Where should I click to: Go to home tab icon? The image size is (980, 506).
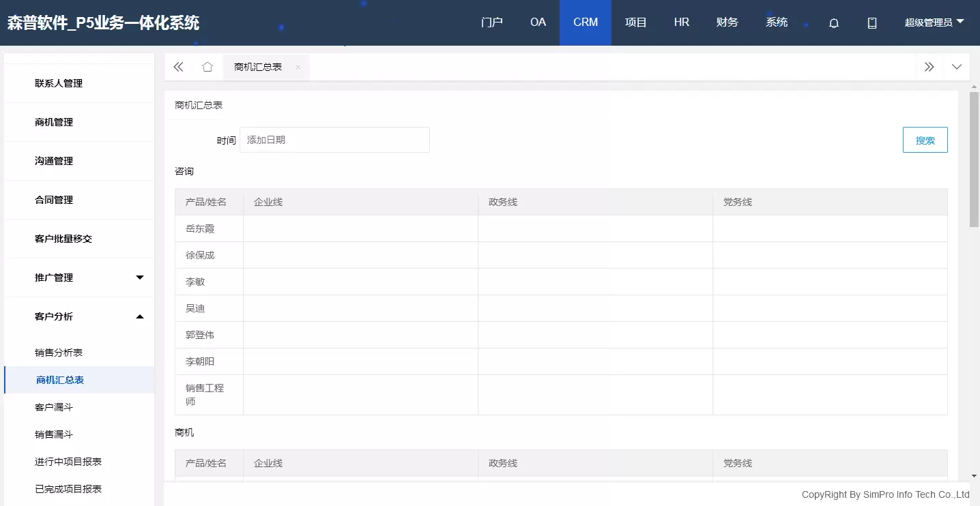click(207, 67)
